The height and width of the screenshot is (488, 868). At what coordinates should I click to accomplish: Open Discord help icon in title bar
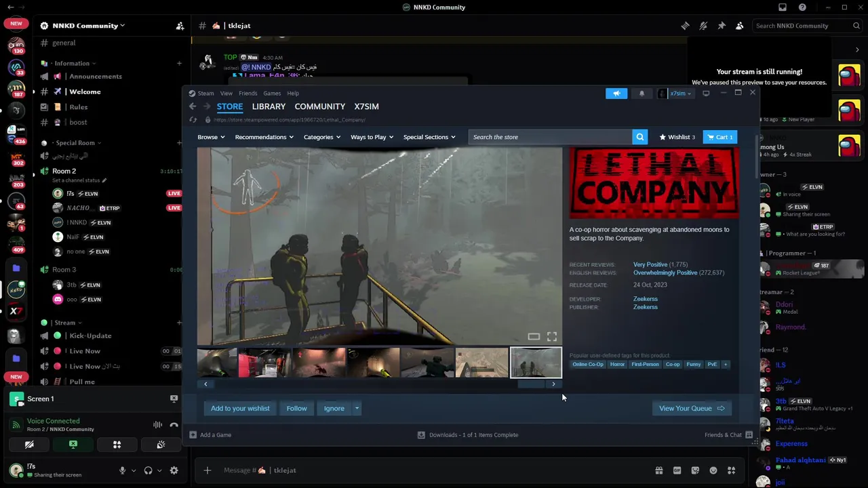coord(803,7)
